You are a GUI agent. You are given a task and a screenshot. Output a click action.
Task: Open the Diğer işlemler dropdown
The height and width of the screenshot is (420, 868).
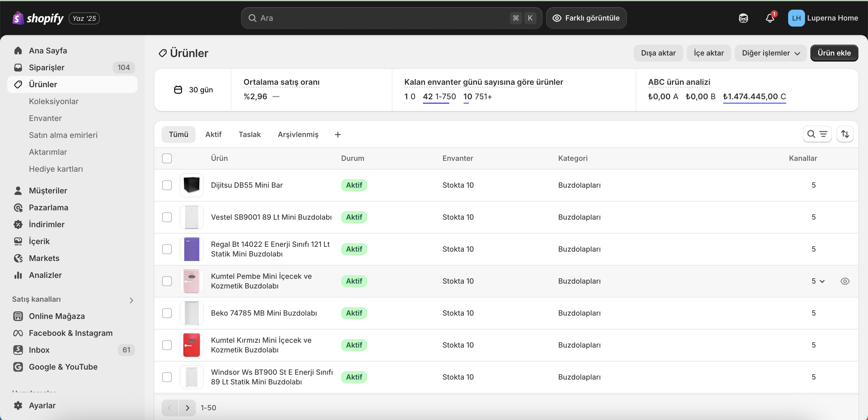pyautogui.click(x=771, y=52)
